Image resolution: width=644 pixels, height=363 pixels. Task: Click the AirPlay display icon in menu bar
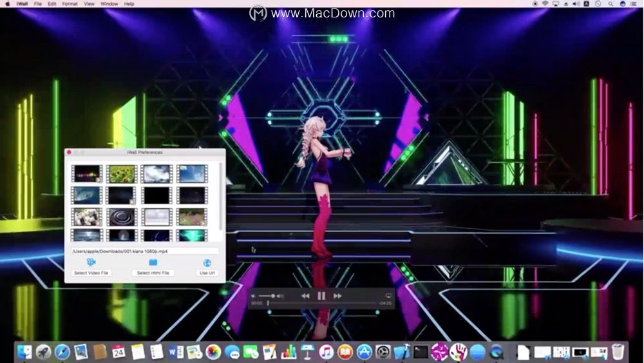556,4
